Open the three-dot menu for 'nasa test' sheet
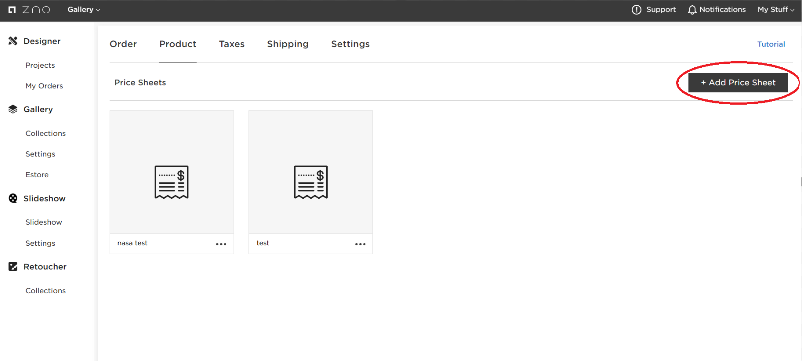The width and height of the screenshot is (802, 361). coord(221,244)
